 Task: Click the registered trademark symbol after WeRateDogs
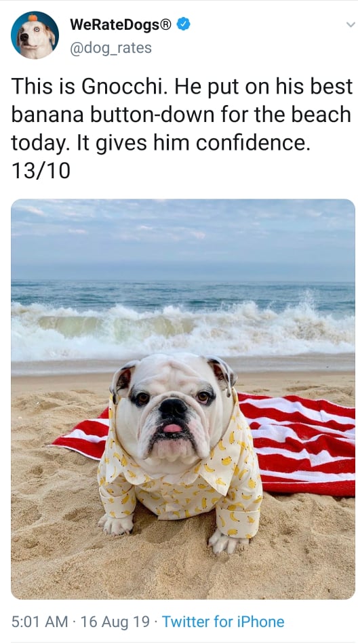[x=165, y=24]
